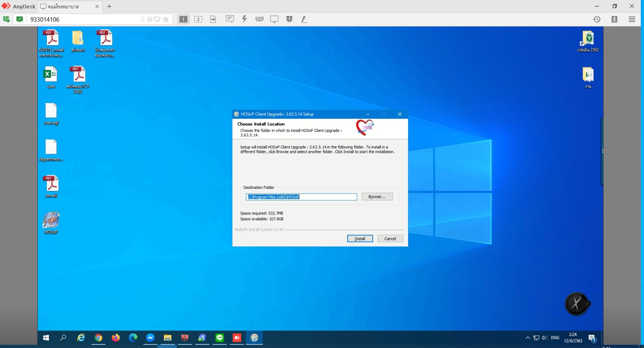Open AnyDesk display settings monitor icon

(274, 19)
